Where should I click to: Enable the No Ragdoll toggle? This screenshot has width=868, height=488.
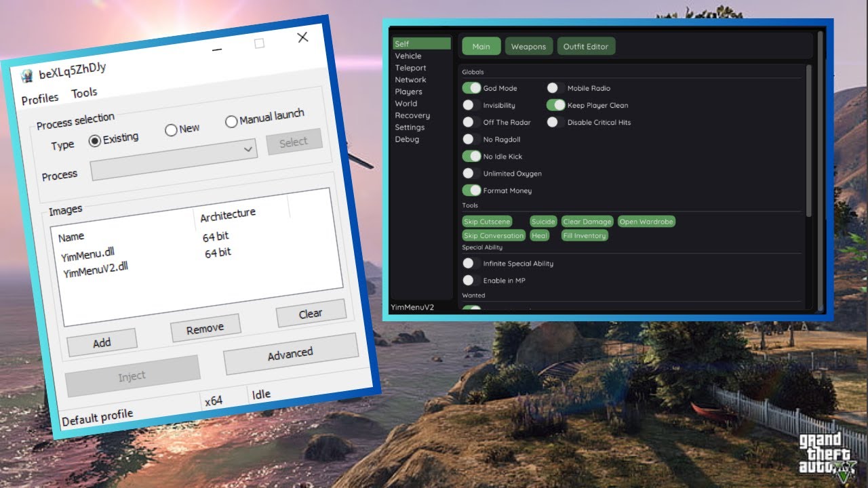[x=471, y=139]
